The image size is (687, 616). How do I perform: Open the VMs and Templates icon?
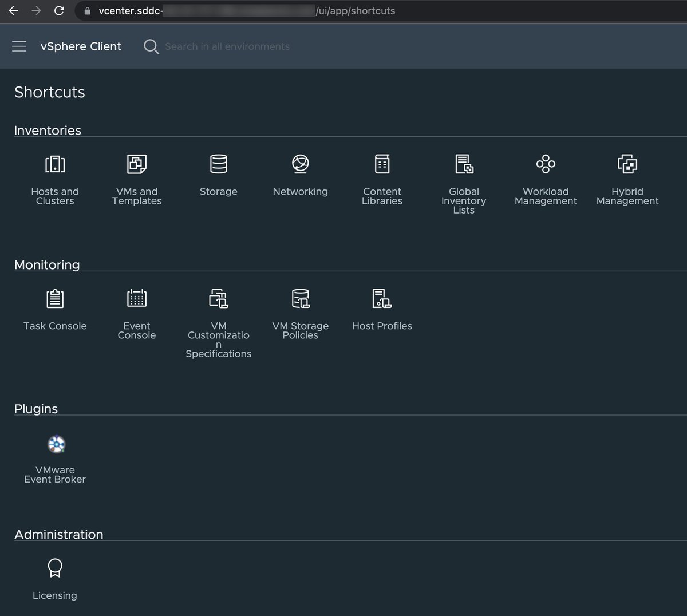pyautogui.click(x=137, y=164)
